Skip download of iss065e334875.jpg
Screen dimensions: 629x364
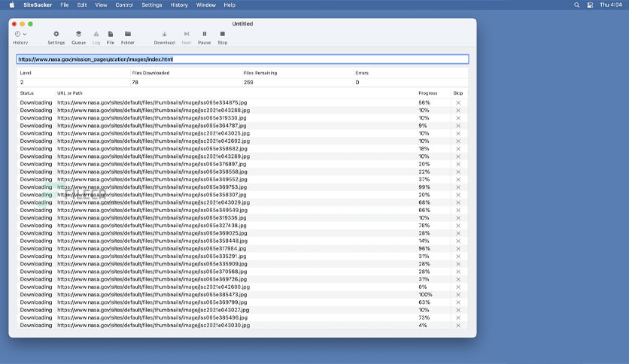coord(458,102)
